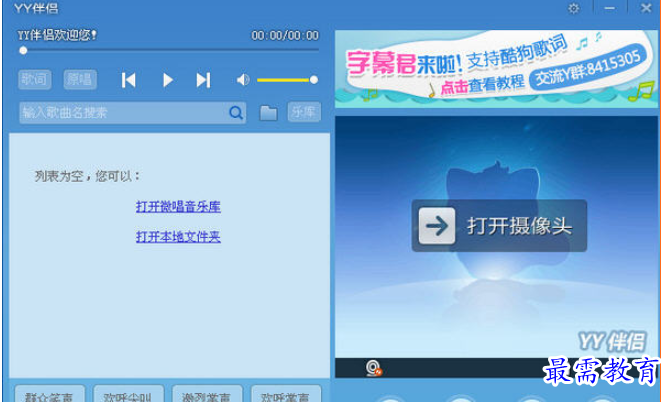Toggle the 原唱 original vocal button

click(80, 79)
